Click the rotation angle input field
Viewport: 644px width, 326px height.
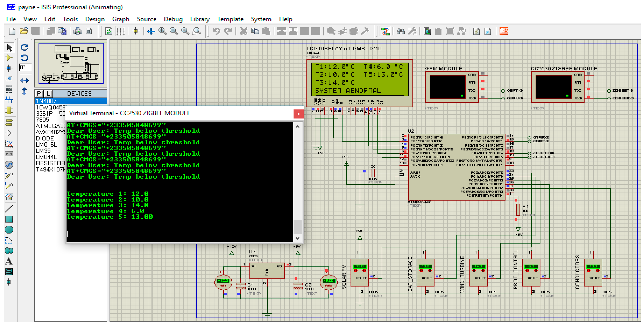[25, 67]
